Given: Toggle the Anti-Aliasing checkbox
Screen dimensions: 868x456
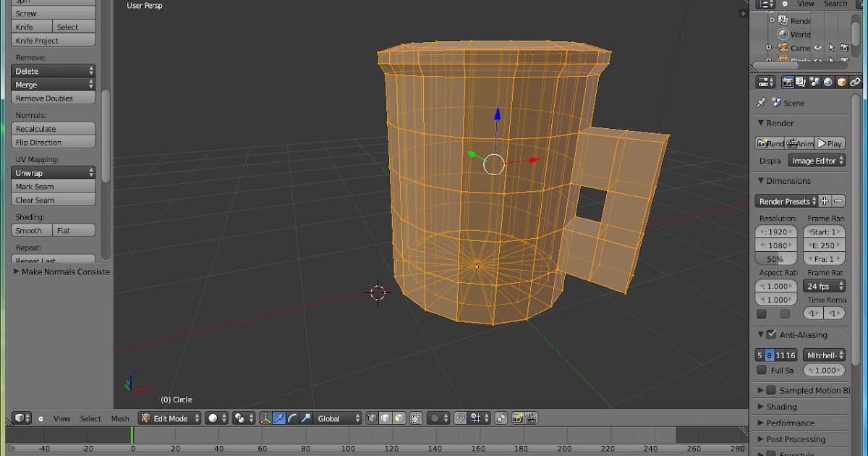Looking at the screenshot, I should click(x=771, y=334).
